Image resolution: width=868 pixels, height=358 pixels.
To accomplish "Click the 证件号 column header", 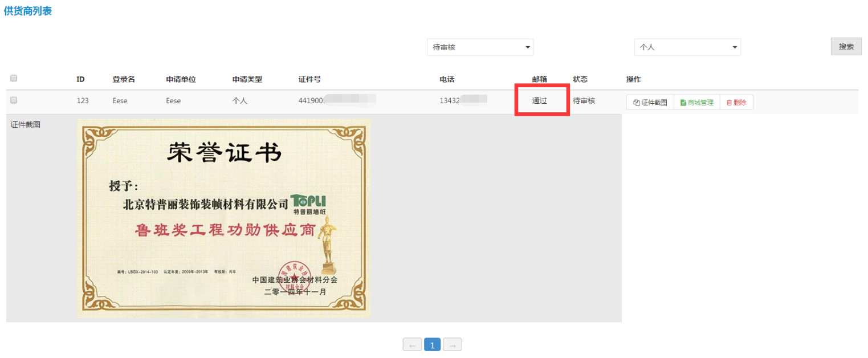I will pos(310,79).
